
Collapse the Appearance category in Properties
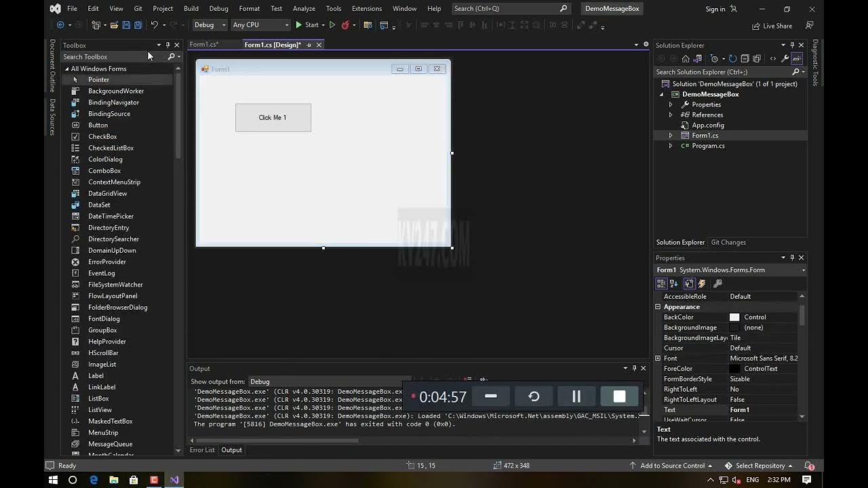tap(658, 307)
